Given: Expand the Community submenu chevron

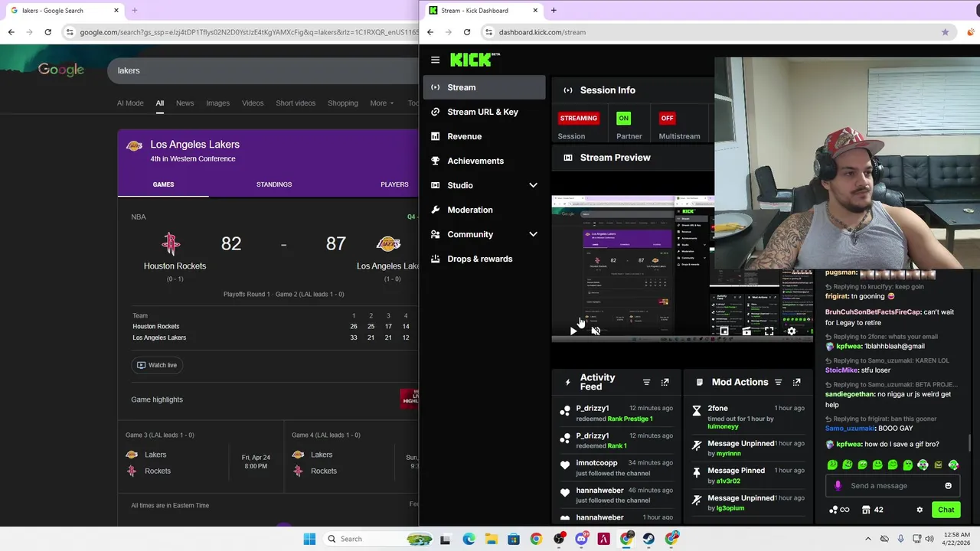Looking at the screenshot, I should pyautogui.click(x=533, y=234).
